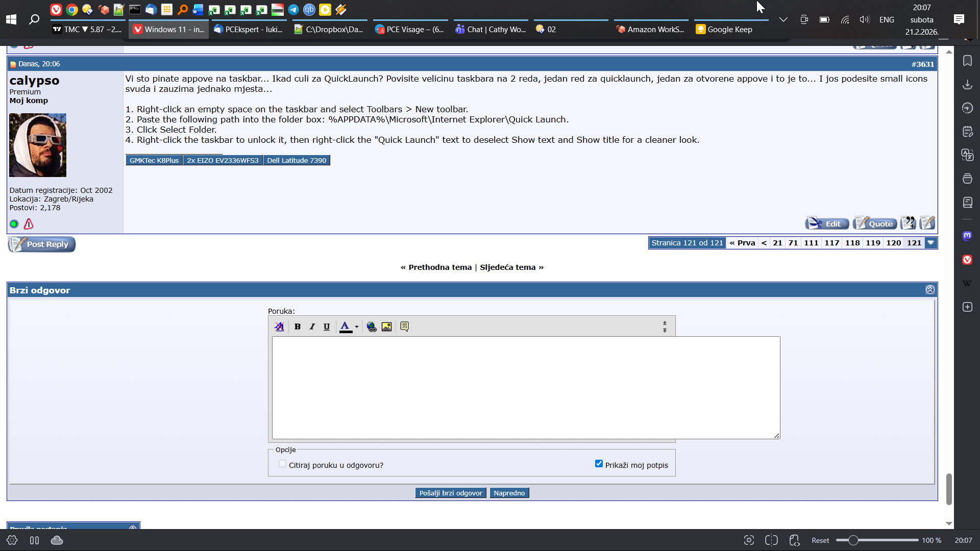Image resolution: width=980 pixels, height=551 pixels.
Task: Expand the page navigation dropdown arrow
Action: tap(931, 243)
